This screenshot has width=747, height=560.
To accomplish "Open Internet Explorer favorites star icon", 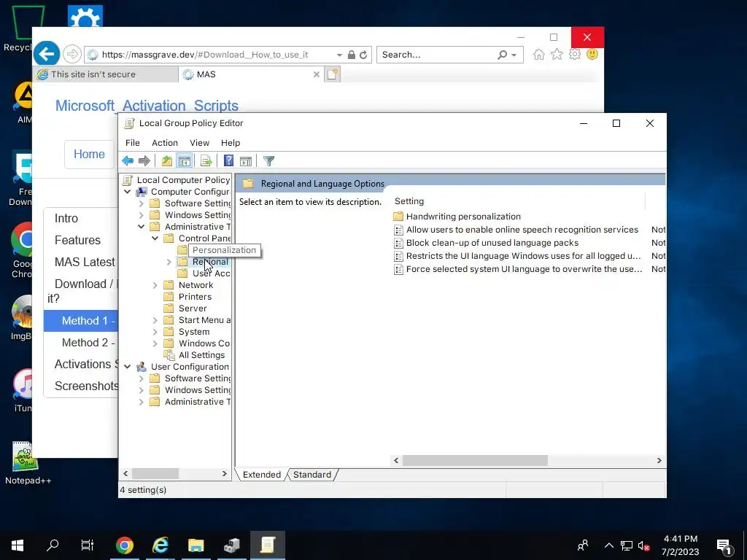I will (x=557, y=54).
